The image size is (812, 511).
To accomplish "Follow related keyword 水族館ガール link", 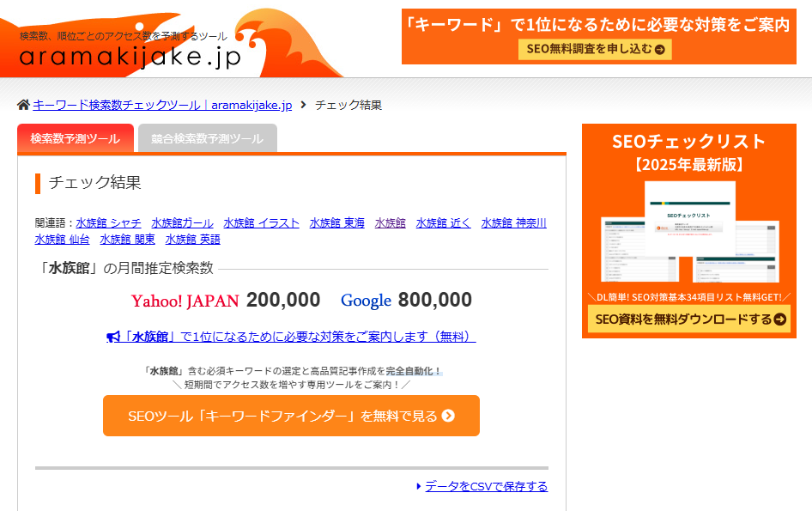I will click(183, 222).
